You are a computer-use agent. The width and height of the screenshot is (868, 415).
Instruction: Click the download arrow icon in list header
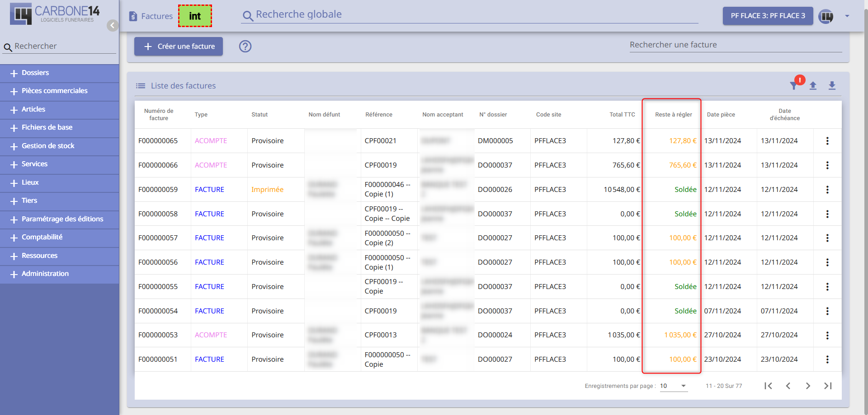[832, 85]
